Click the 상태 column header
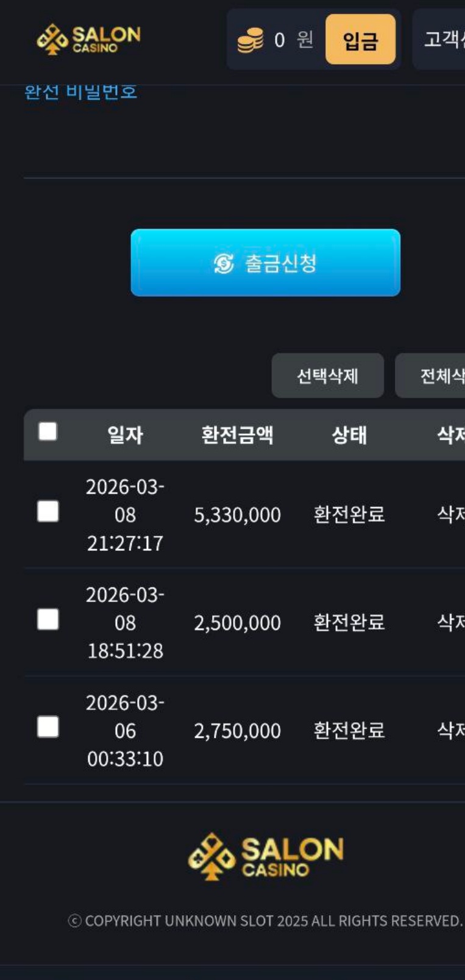This screenshot has width=465, height=980. (349, 435)
